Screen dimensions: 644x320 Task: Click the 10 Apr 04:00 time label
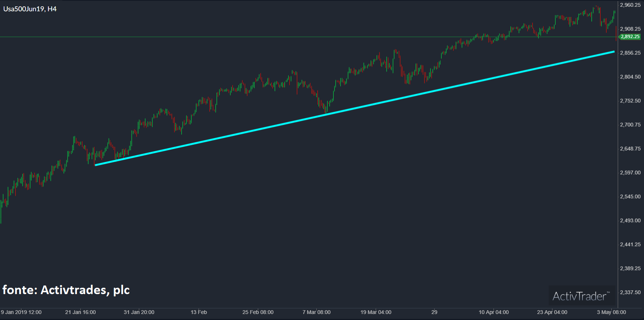point(494,312)
